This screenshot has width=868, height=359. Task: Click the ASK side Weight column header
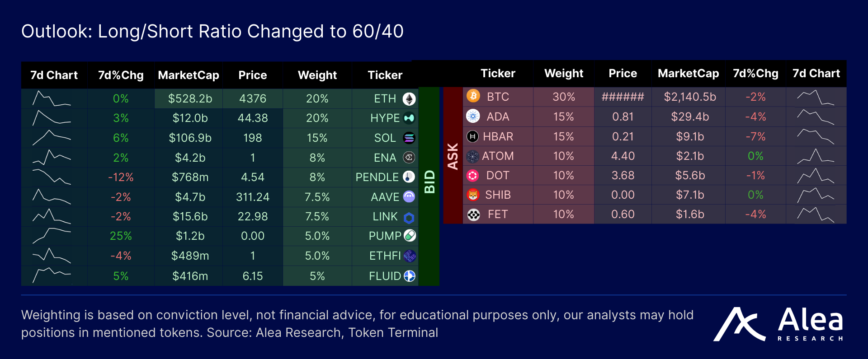[564, 73]
